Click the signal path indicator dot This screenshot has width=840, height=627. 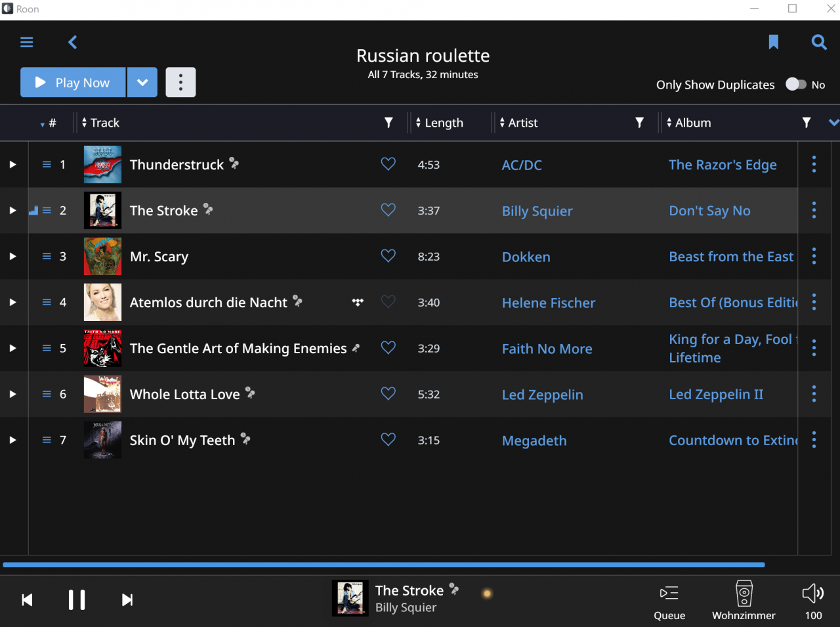[487, 594]
